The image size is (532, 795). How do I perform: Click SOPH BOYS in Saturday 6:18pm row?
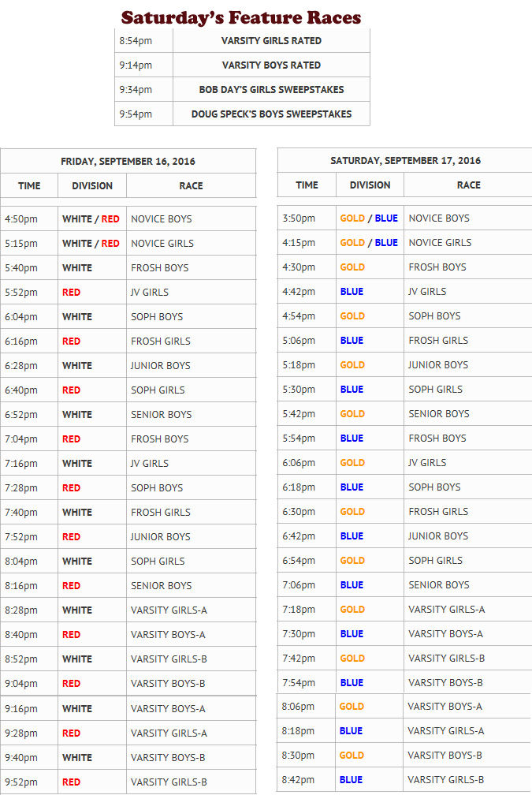[434, 487]
